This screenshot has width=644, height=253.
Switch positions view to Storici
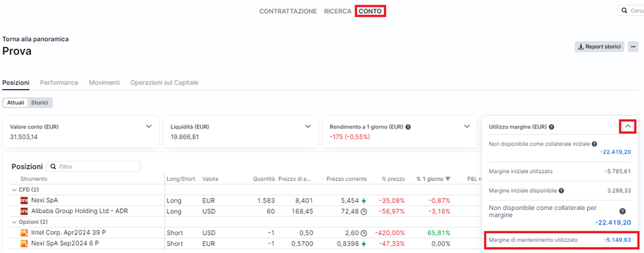40,103
